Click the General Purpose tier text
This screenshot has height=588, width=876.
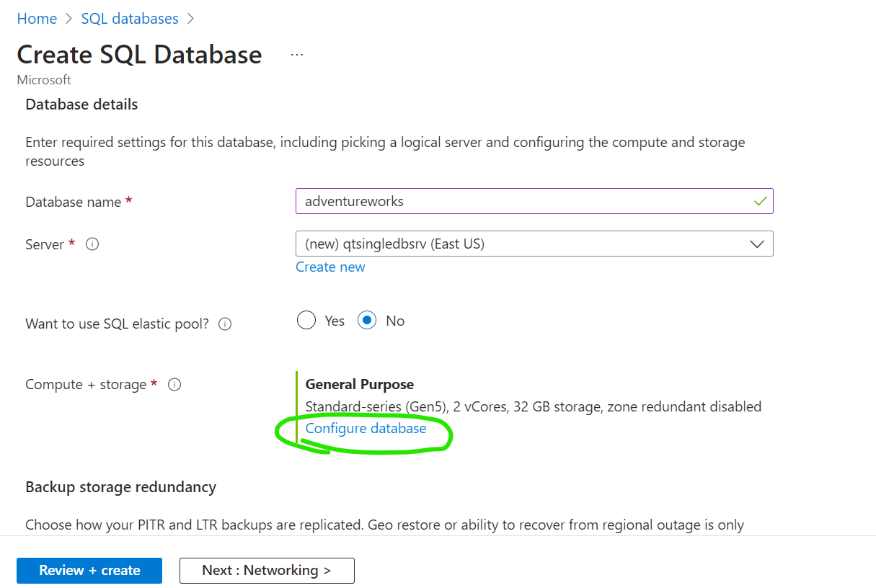360,385
